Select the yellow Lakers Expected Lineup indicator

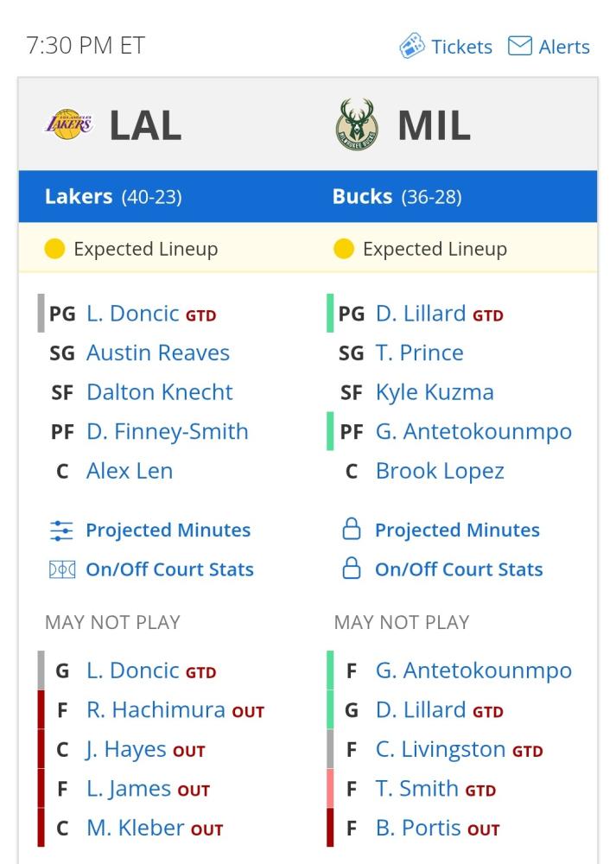tap(54, 249)
